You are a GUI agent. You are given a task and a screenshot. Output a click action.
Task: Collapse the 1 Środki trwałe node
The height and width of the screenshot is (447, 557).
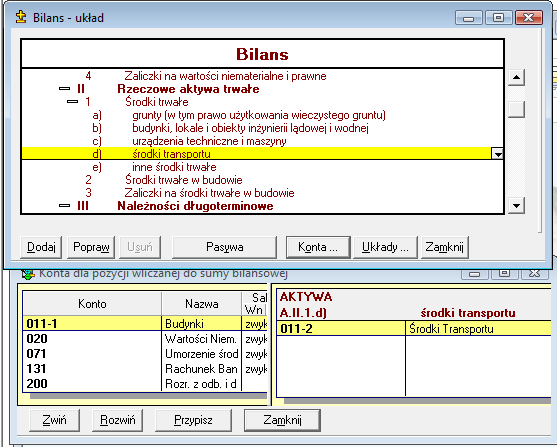click(x=72, y=102)
